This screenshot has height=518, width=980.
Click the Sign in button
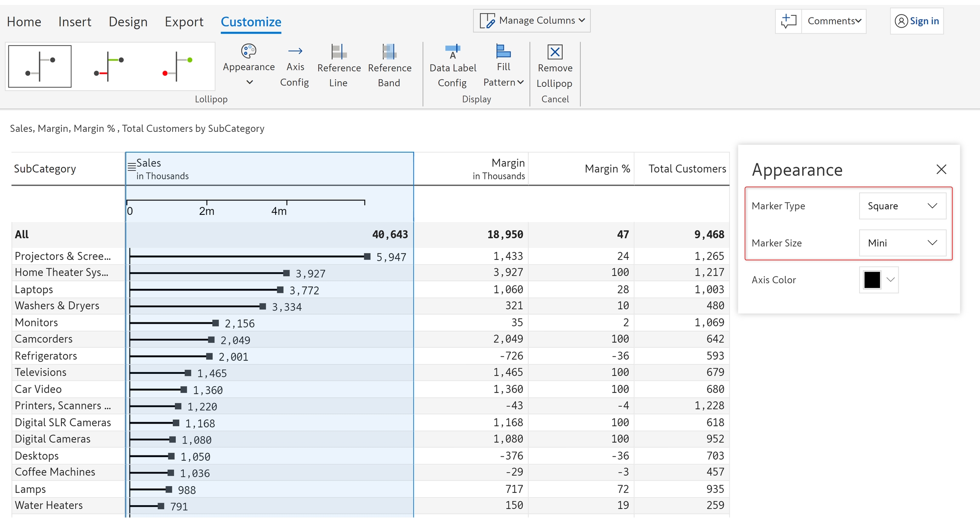(x=917, y=21)
